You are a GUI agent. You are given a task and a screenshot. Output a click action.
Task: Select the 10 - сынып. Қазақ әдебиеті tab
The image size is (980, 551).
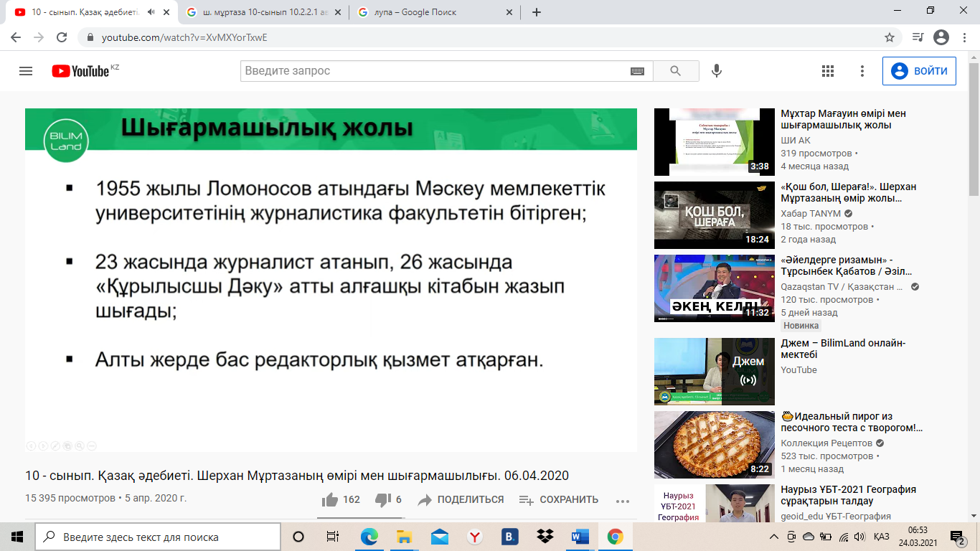86,12
